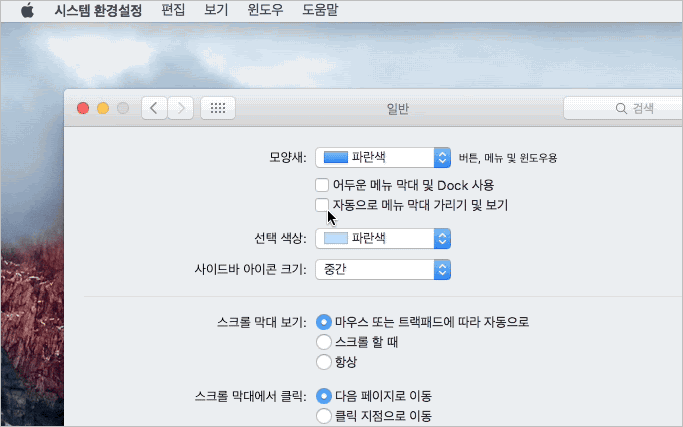The image size is (683, 427).
Task: Enable 자동으로 메뉴 막대 가리기 및 보기
Action: coord(322,205)
